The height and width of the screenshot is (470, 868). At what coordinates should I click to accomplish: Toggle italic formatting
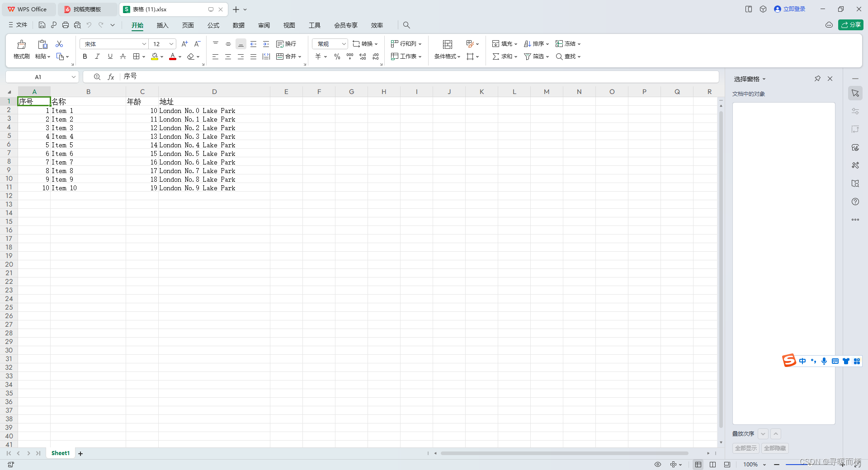(97, 56)
